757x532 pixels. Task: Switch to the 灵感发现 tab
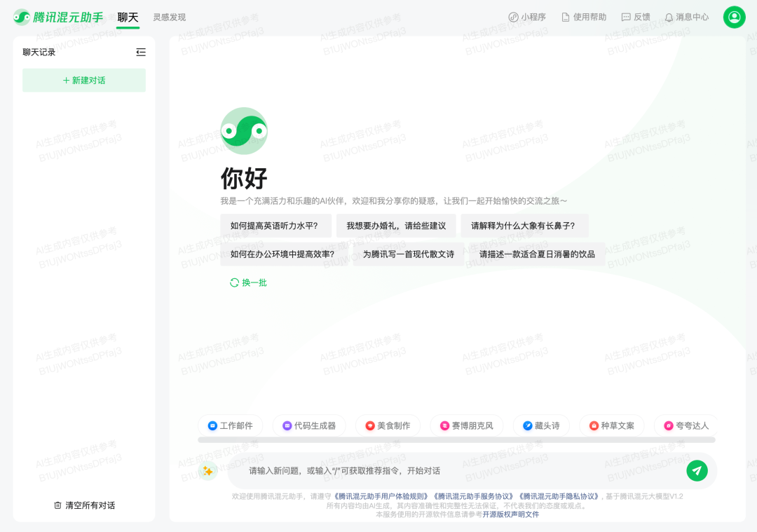point(169,17)
